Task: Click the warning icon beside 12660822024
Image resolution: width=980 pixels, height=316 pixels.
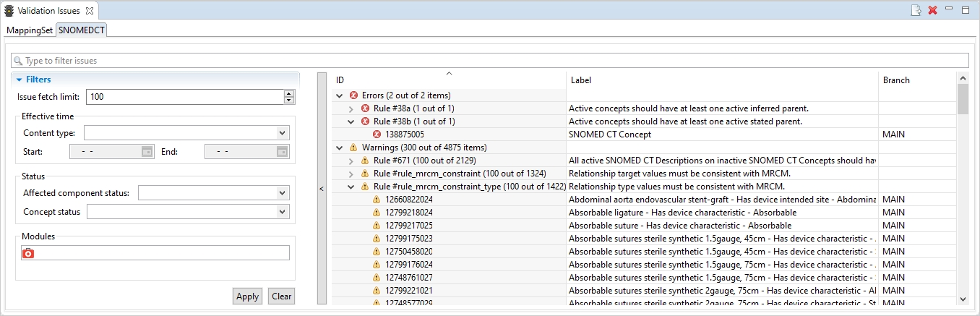Action: [x=377, y=200]
